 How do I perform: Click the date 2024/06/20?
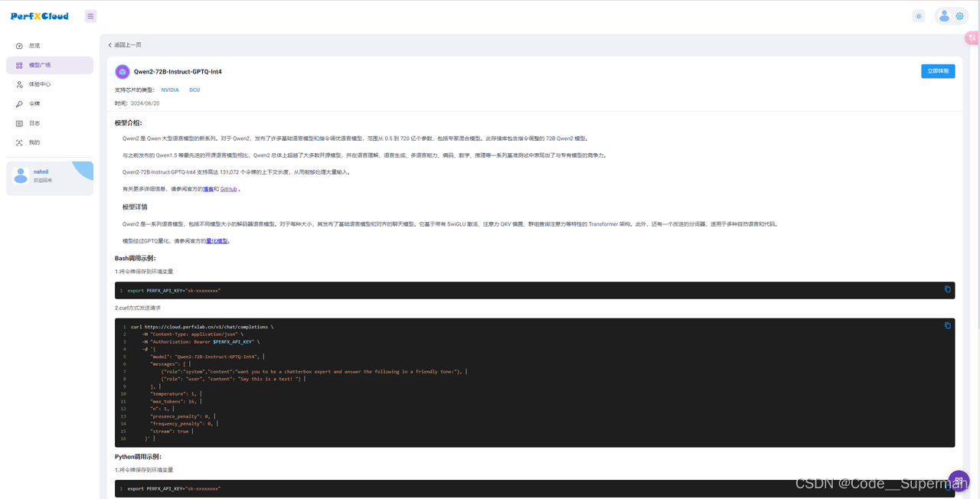coord(145,103)
